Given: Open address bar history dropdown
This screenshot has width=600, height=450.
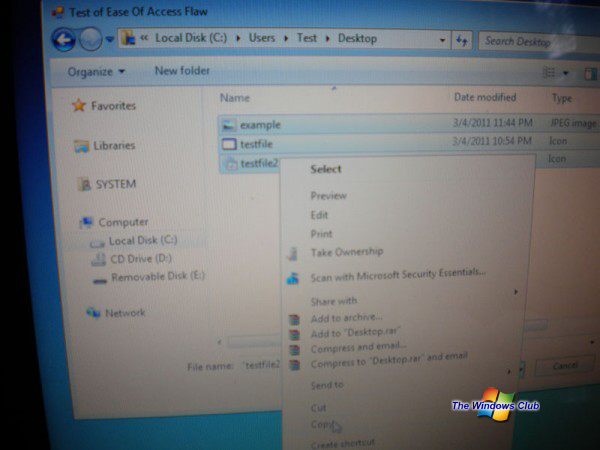Looking at the screenshot, I should click(x=442, y=40).
